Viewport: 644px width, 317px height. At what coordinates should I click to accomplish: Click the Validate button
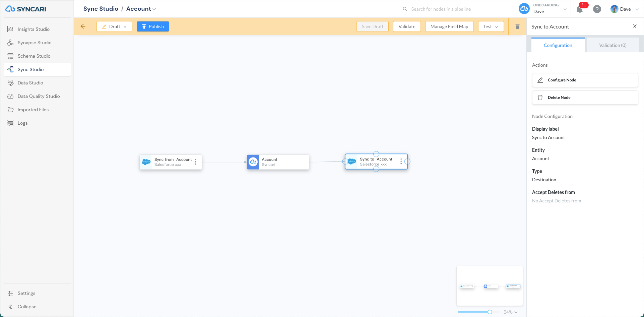coord(407,26)
